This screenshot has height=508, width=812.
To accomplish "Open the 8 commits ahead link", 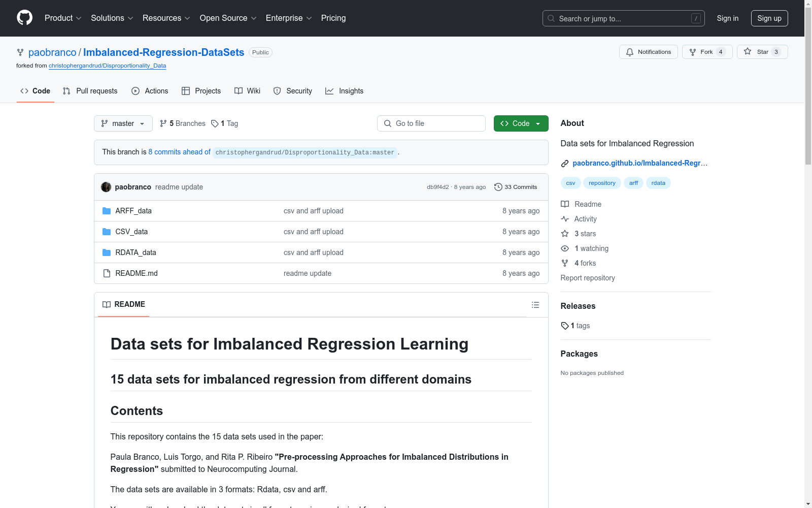I will click(x=179, y=152).
